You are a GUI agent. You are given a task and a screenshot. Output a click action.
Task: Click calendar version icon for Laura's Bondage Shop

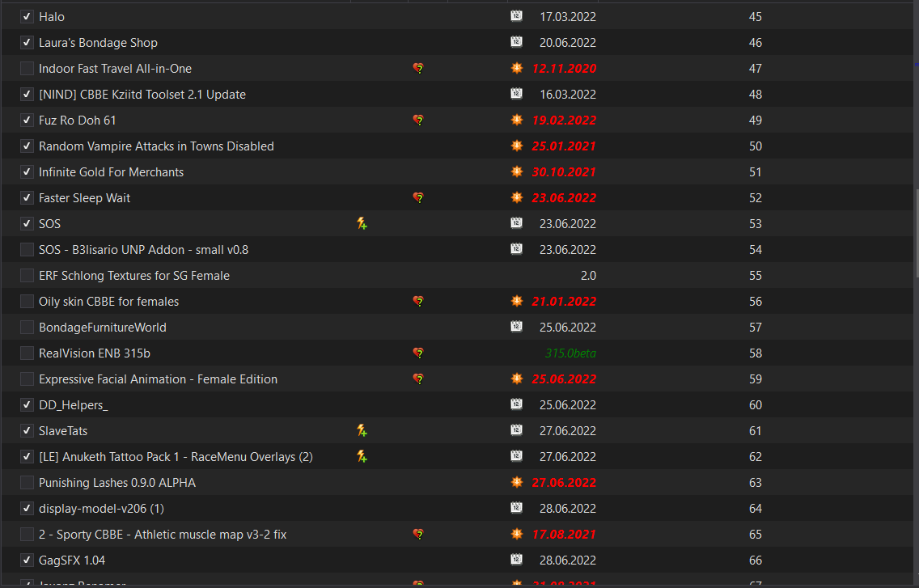pos(516,41)
